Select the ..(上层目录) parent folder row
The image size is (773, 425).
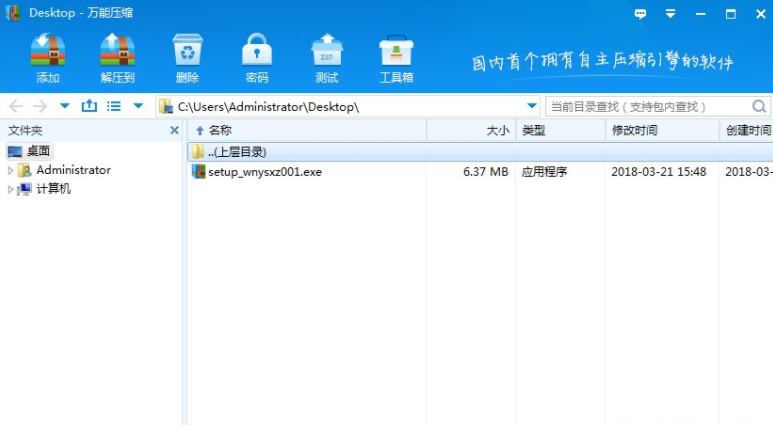coord(480,152)
